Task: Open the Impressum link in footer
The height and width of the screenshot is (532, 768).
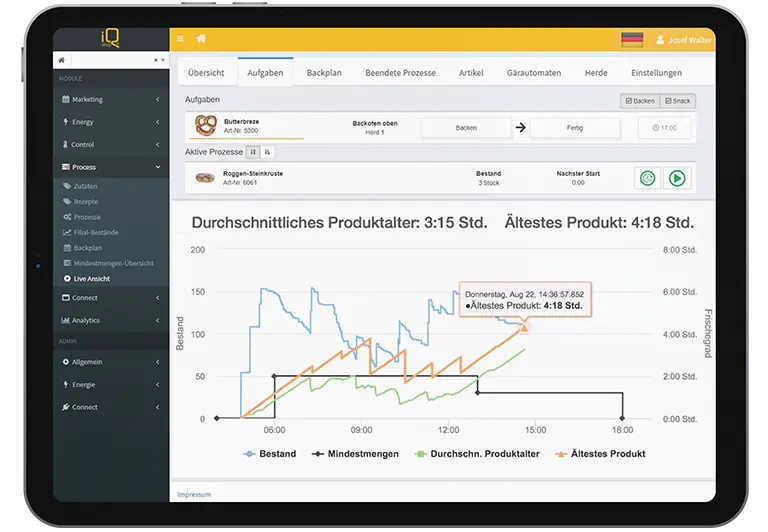Action: click(194, 494)
